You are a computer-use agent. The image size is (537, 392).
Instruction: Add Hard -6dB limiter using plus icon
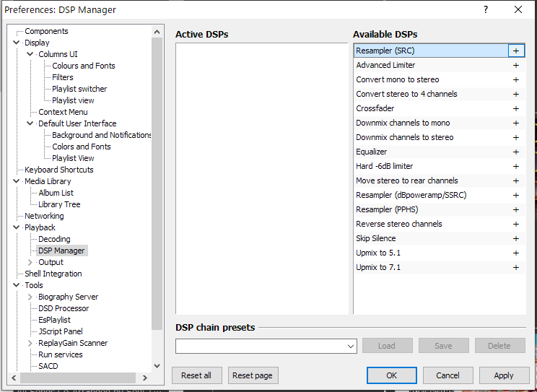coord(515,166)
